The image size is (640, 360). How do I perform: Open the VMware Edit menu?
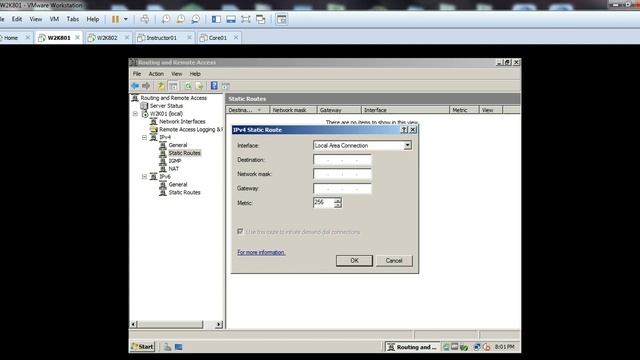coord(17,19)
